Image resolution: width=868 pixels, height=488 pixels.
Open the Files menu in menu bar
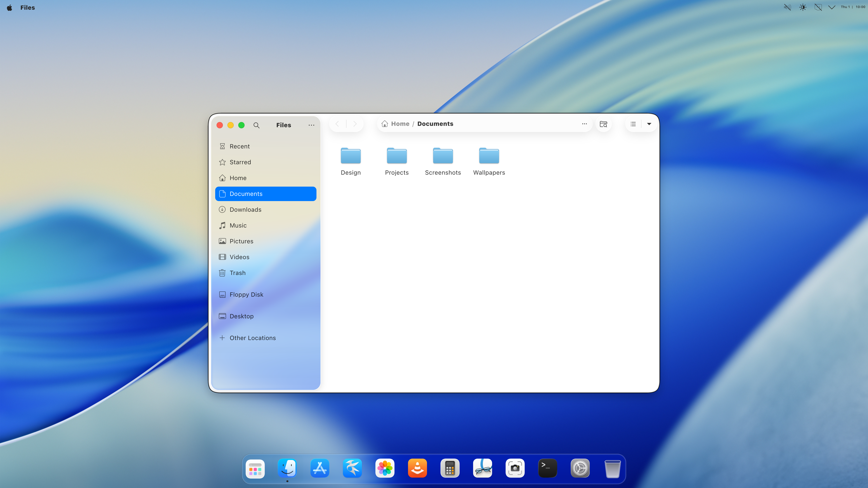coord(28,7)
